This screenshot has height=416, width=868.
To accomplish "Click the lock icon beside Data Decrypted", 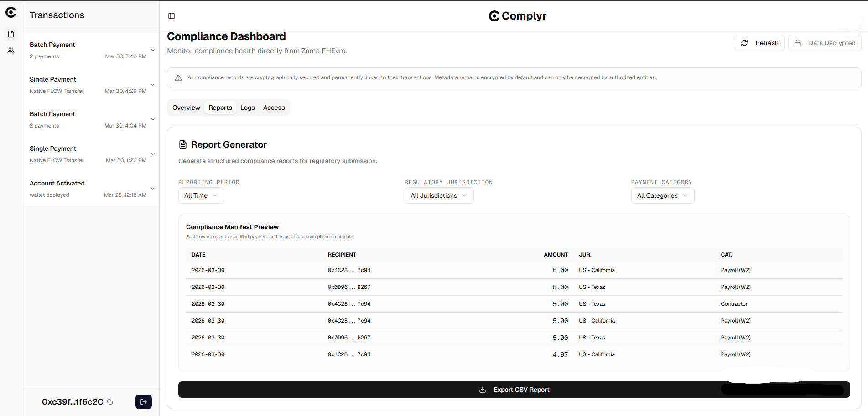I will point(797,42).
